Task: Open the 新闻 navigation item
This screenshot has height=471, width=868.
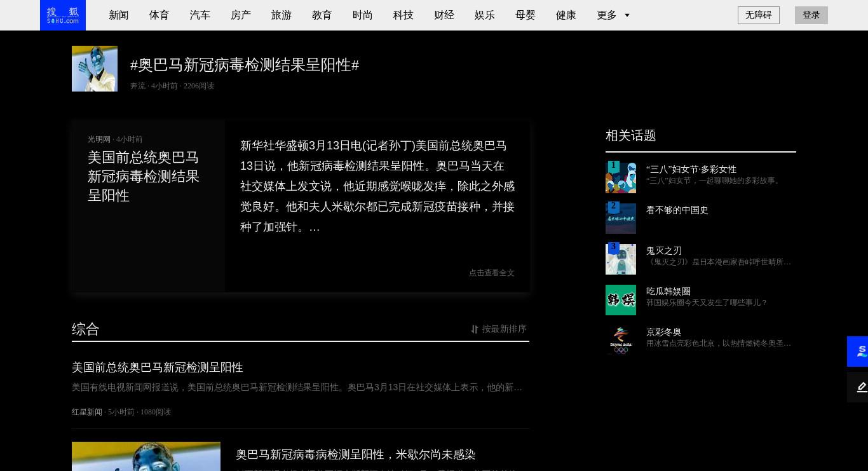Action: point(119,15)
